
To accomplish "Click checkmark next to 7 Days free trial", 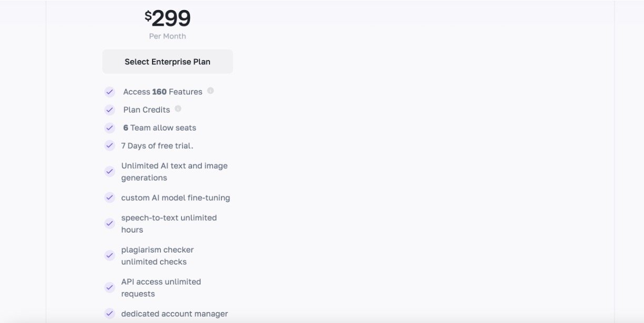I will click(x=109, y=146).
